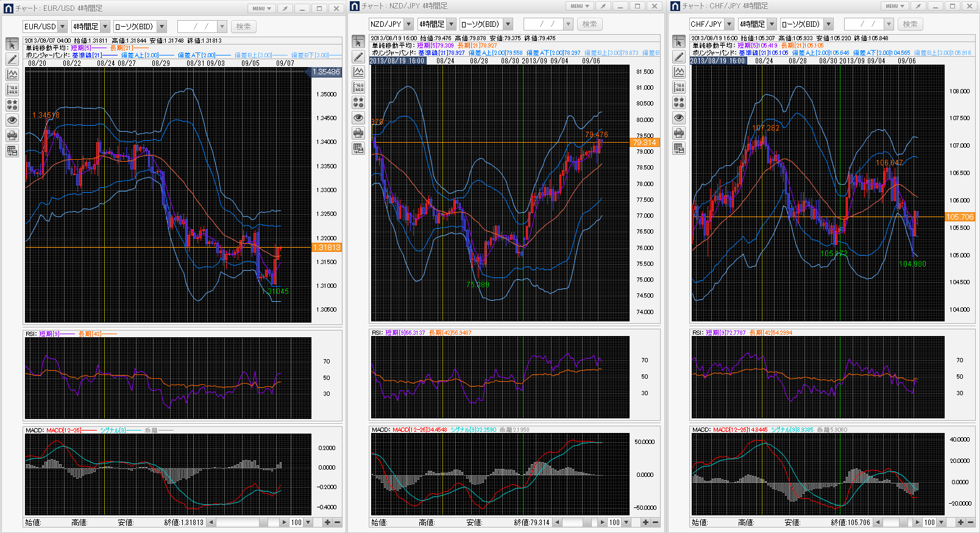Screen dimensions: 980x533
Task: Open the MENU in EUR/USD chart window
Action: [x=262, y=9]
